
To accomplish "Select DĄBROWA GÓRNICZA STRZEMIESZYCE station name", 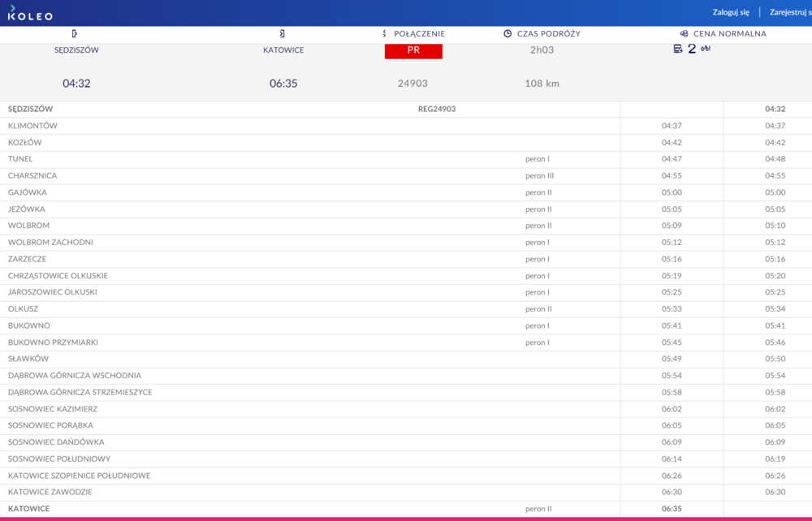I will [80, 392].
